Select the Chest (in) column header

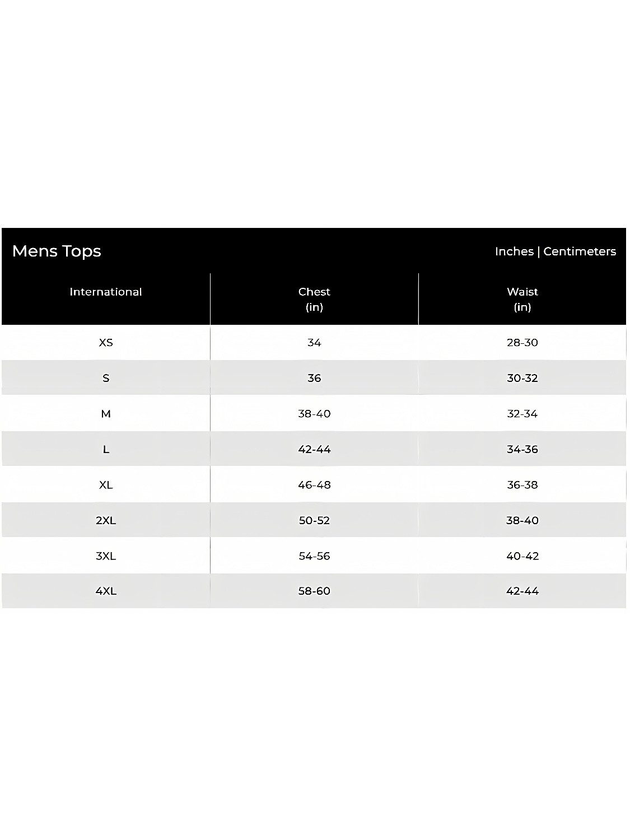(314, 299)
